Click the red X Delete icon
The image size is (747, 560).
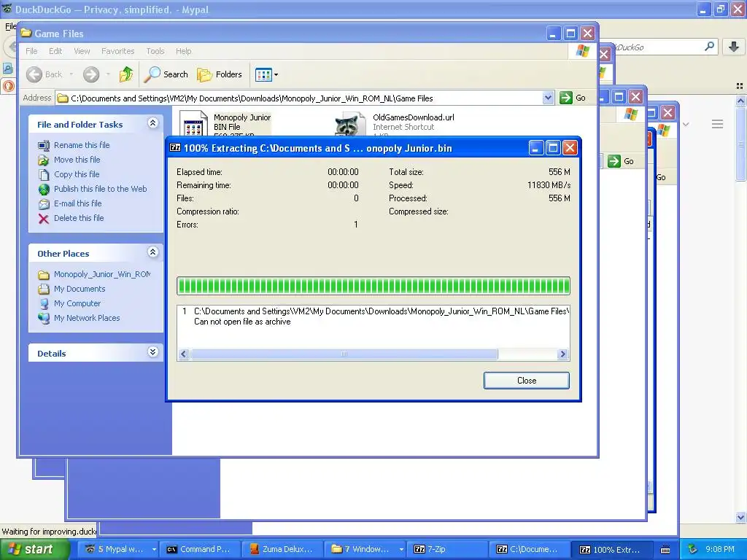(x=43, y=219)
